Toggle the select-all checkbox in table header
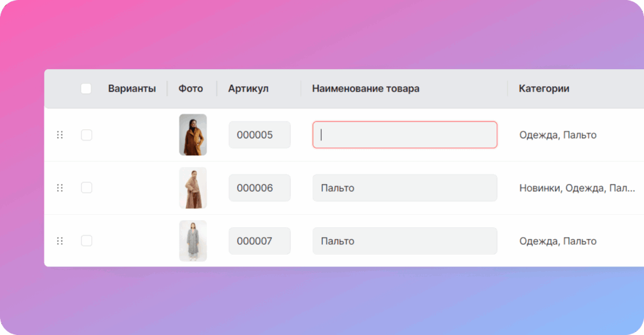 point(86,89)
